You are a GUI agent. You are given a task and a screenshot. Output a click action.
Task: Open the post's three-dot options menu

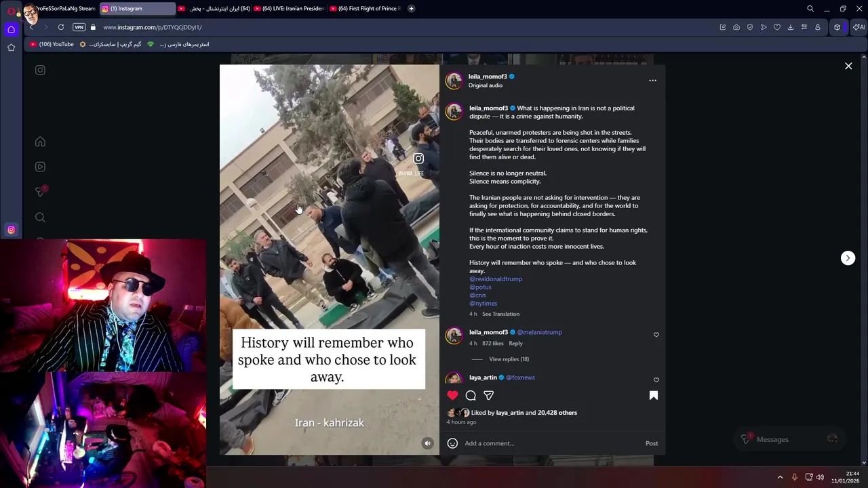(652, 80)
